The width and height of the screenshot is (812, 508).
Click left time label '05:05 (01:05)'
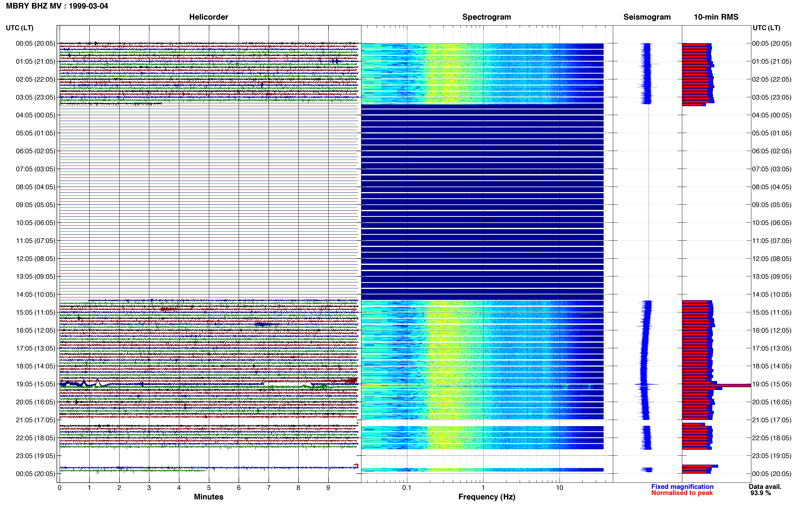click(x=36, y=133)
